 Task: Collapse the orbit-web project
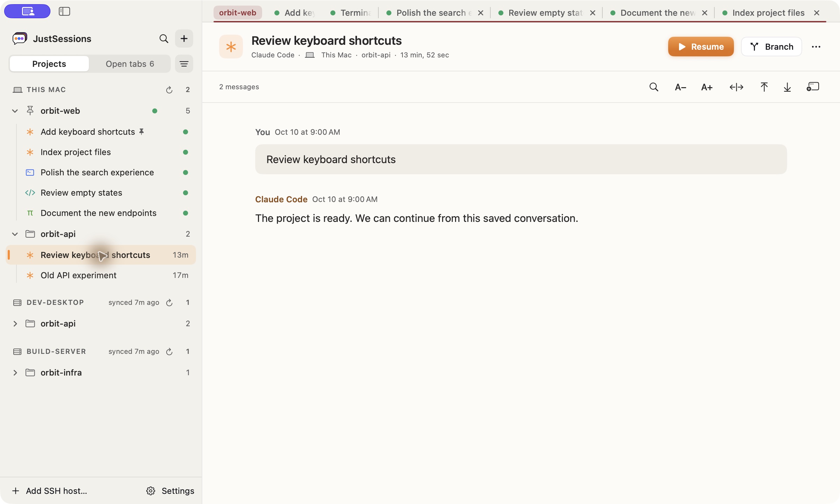15,111
